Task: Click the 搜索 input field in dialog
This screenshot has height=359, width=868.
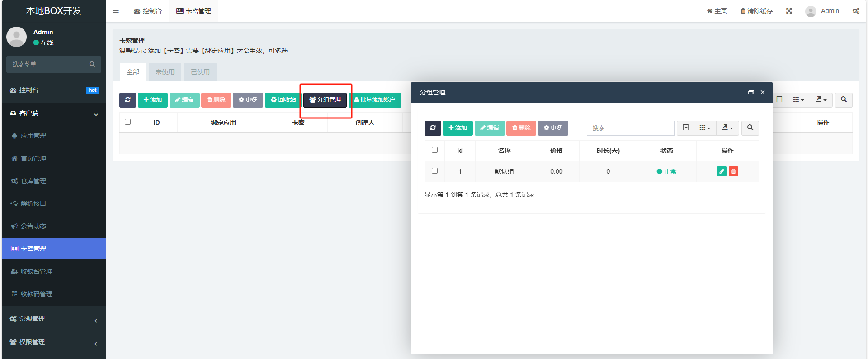Action: (x=630, y=128)
